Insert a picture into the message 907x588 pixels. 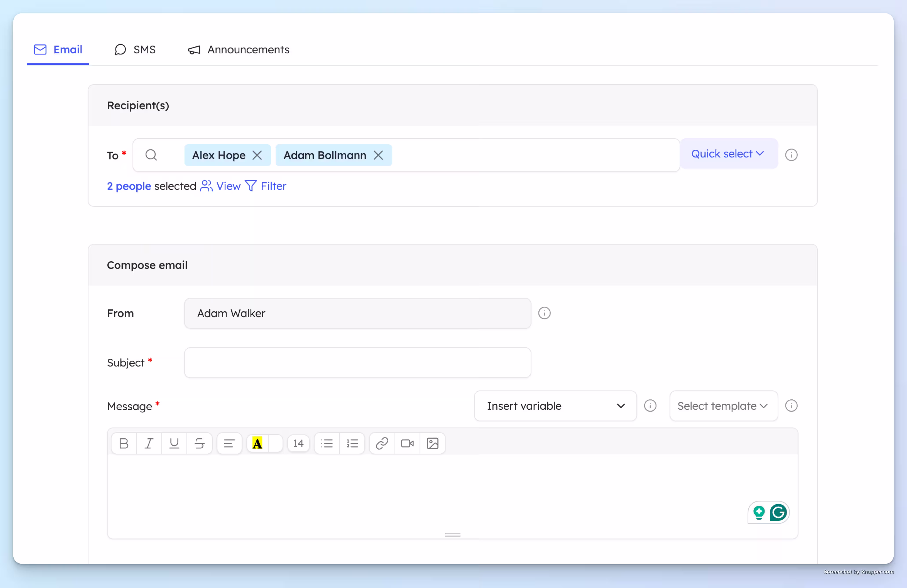coord(433,443)
